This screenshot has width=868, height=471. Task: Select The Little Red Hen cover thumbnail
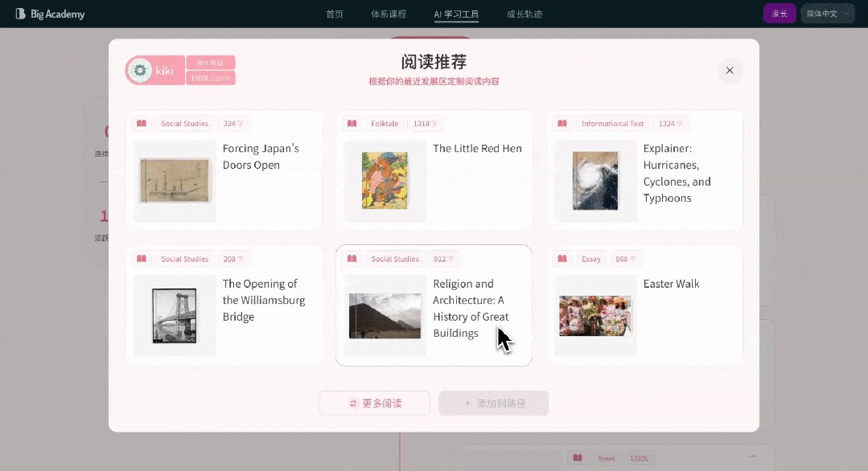click(385, 181)
